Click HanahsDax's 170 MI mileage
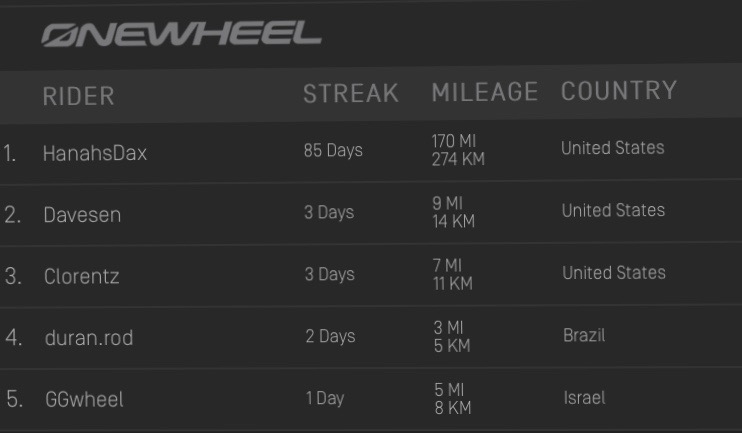Image resolution: width=742 pixels, height=433 pixels. [x=447, y=141]
